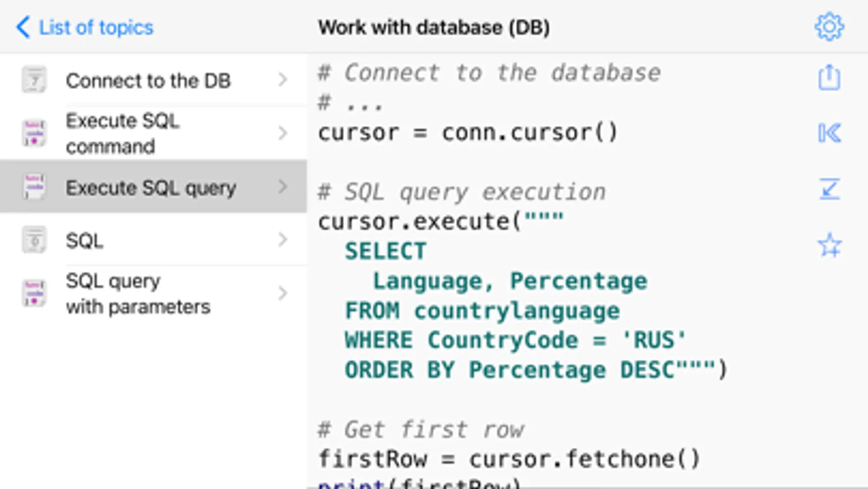Image resolution: width=868 pixels, height=489 pixels.
Task: Tap the SQL query with parameters icon
Action: coord(34,293)
